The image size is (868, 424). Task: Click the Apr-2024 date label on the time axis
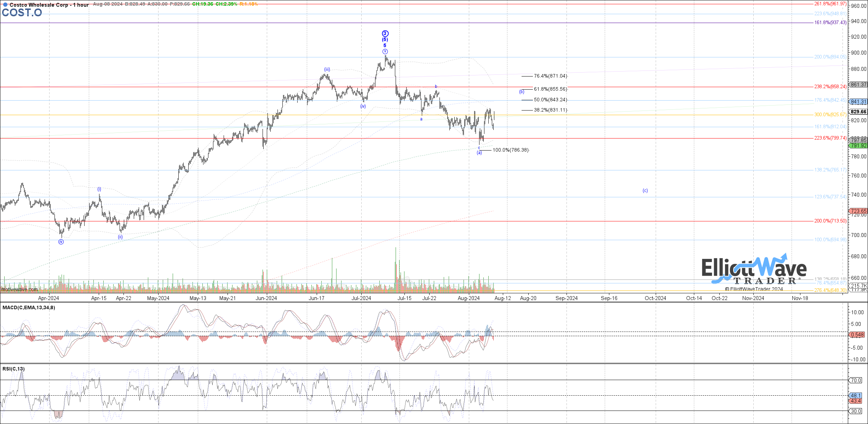point(48,298)
